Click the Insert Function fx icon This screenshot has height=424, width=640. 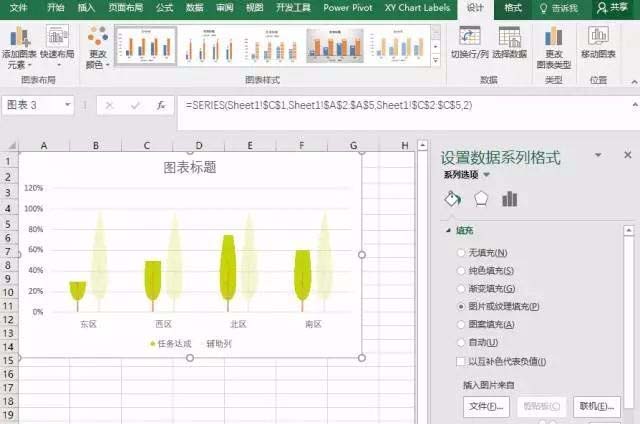[x=161, y=106]
